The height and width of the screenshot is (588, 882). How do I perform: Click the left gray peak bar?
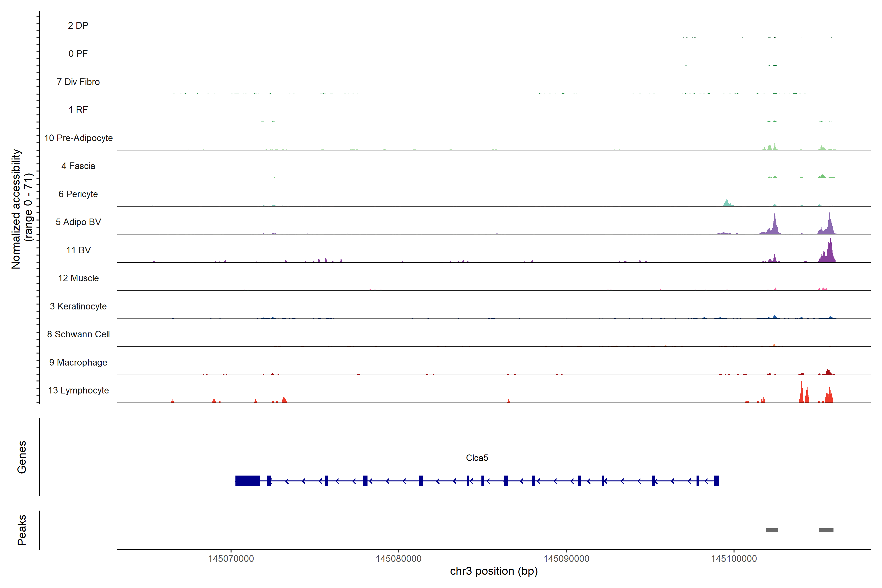pos(772,530)
